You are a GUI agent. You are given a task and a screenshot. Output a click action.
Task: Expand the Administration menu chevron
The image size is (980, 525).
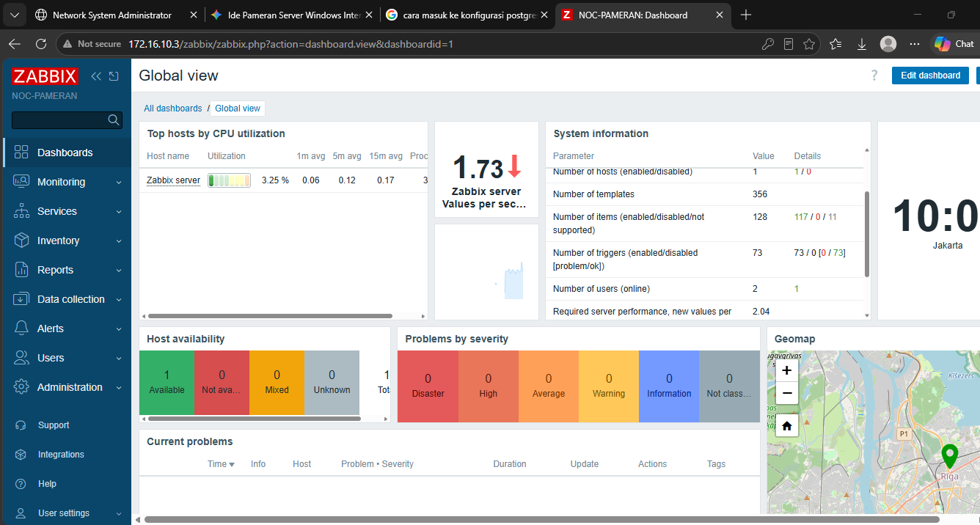pos(119,388)
